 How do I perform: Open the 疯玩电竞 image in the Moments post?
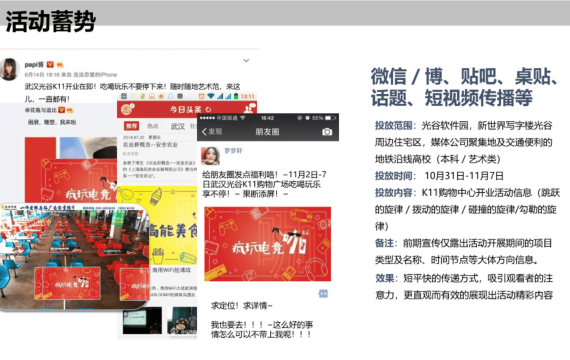click(x=268, y=244)
